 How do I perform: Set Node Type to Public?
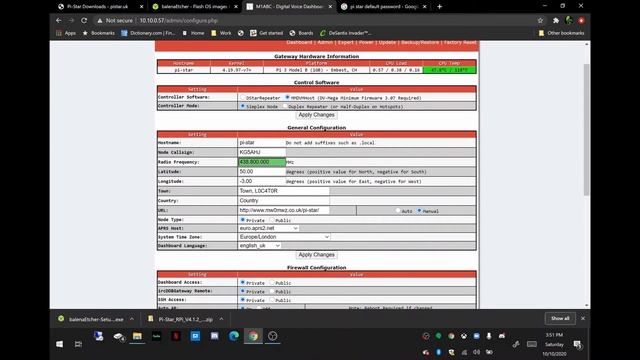tap(272, 220)
